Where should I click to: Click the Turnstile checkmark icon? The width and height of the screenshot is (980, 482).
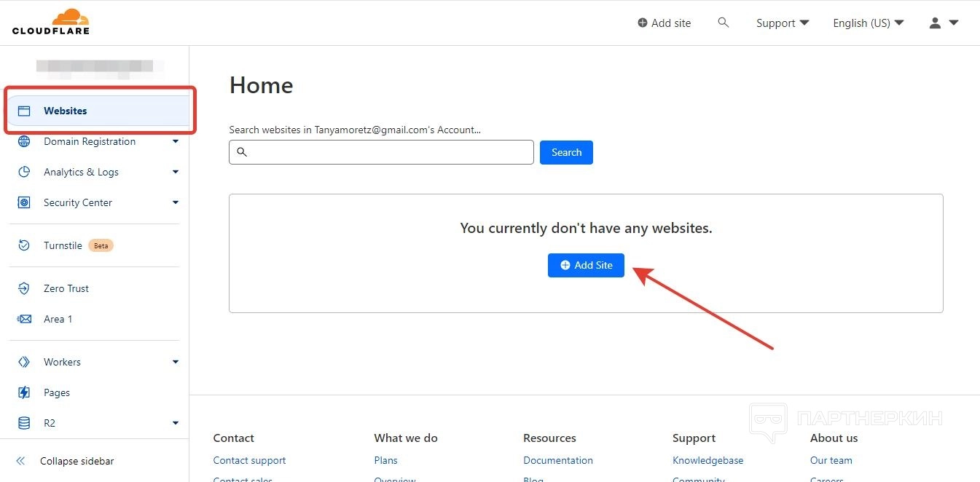coord(24,245)
